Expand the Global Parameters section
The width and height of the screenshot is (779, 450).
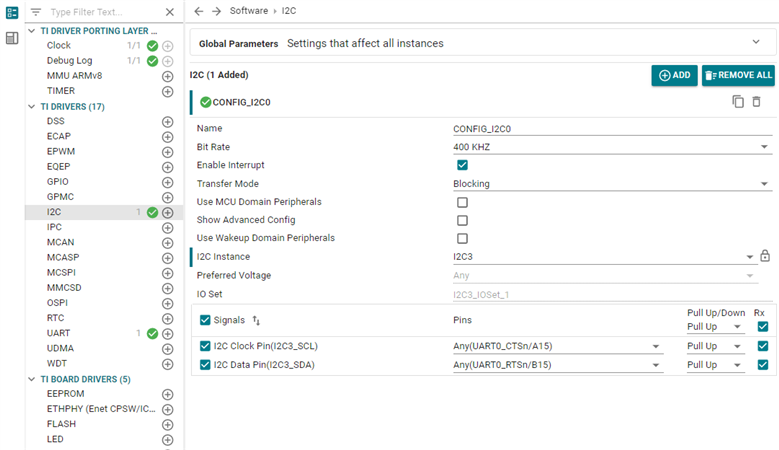coord(756,42)
